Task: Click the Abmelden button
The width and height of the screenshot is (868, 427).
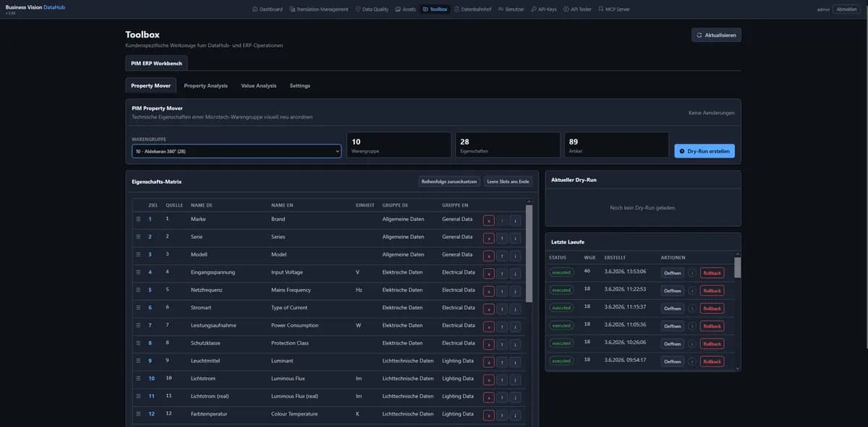Action: click(x=846, y=9)
